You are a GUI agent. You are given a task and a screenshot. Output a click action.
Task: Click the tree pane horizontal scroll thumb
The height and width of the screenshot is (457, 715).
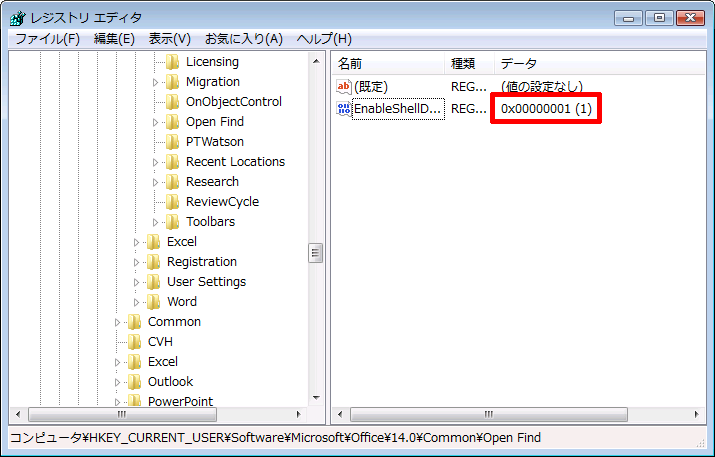pos(122,414)
